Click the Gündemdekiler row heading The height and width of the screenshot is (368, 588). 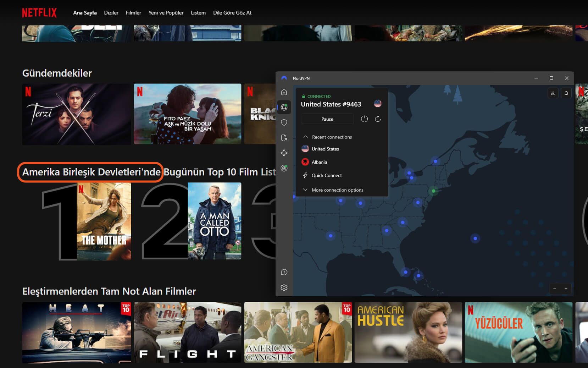57,73
